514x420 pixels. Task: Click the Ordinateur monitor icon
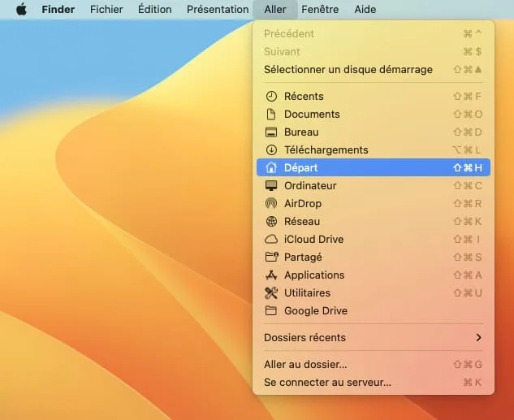click(271, 185)
